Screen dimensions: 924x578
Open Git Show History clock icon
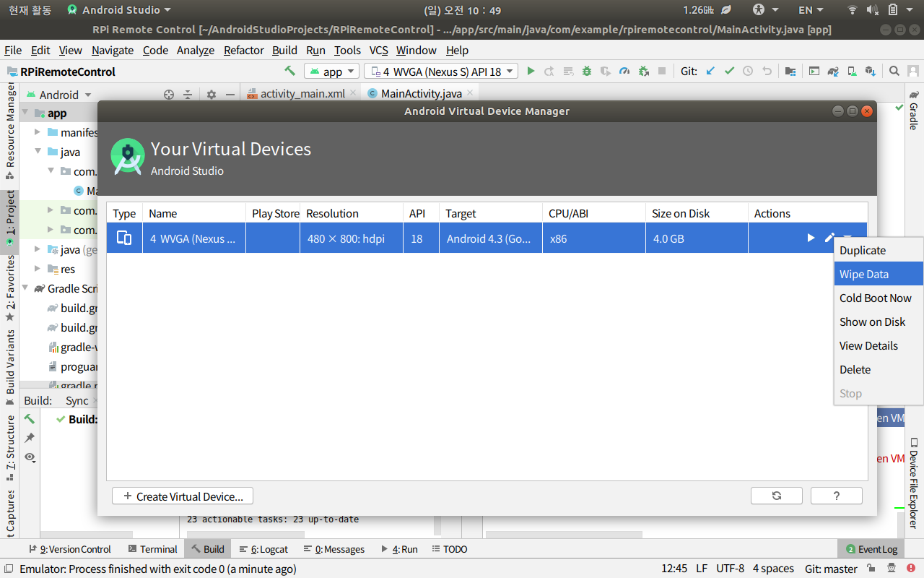pyautogui.click(x=748, y=71)
